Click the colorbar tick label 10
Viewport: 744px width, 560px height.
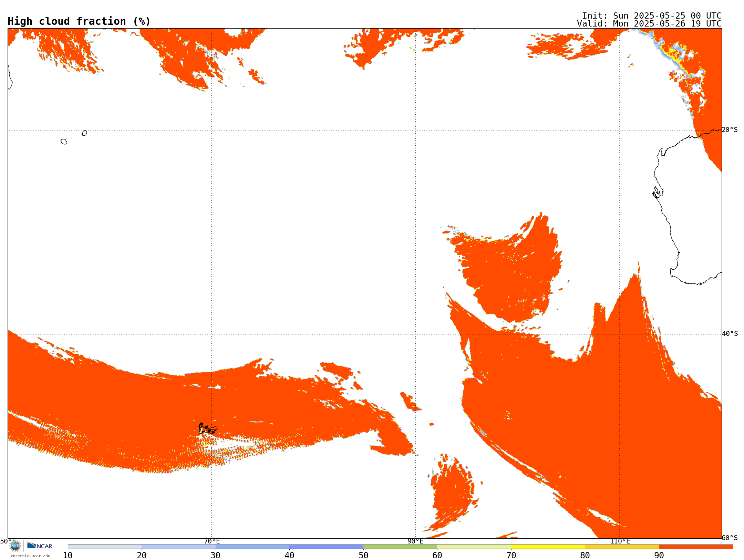68,556
